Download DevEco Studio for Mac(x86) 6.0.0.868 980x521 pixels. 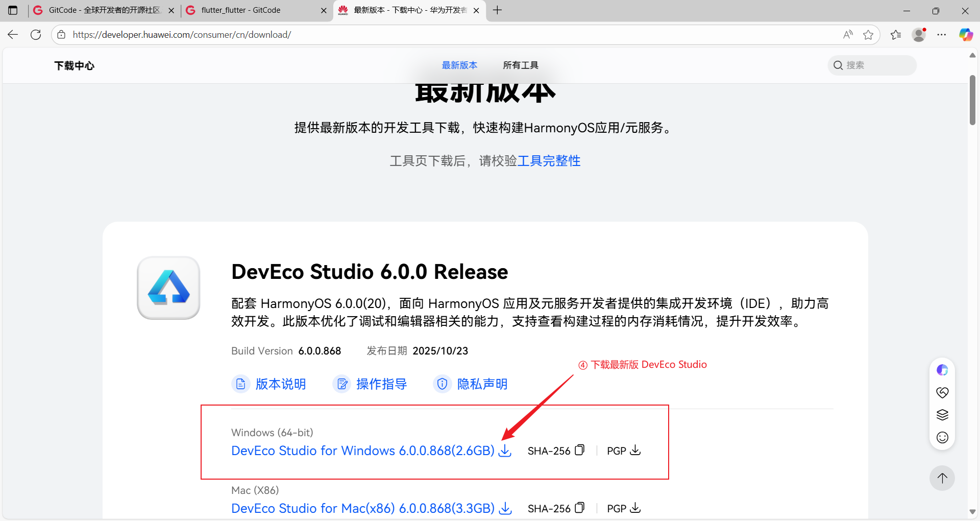tap(363, 508)
